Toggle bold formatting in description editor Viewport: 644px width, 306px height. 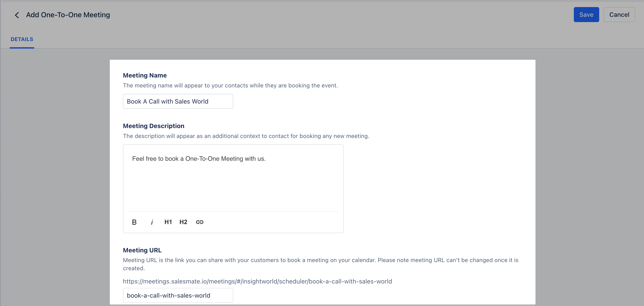pyautogui.click(x=134, y=222)
